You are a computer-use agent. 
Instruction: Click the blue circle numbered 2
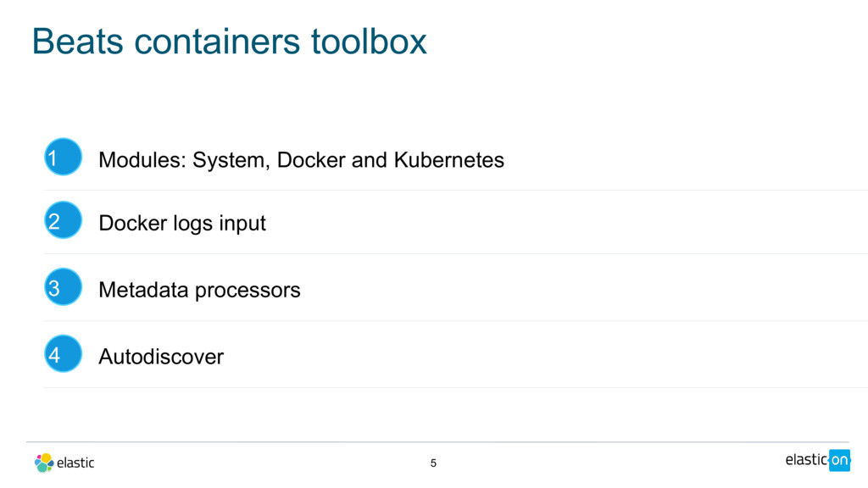[x=63, y=222]
